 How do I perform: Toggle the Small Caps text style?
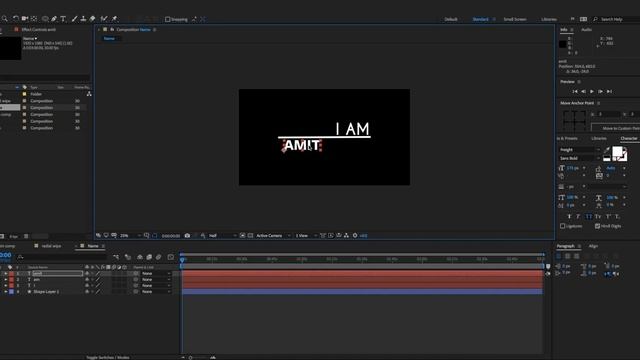click(598, 216)
